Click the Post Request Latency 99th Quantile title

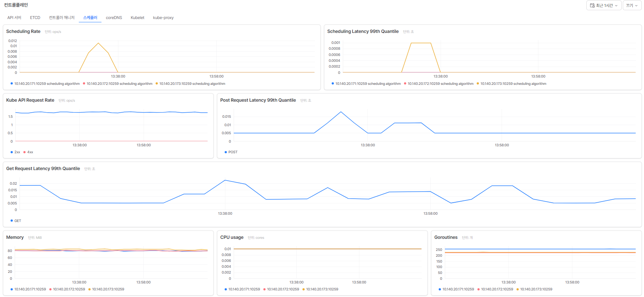(x=258, y=100)
